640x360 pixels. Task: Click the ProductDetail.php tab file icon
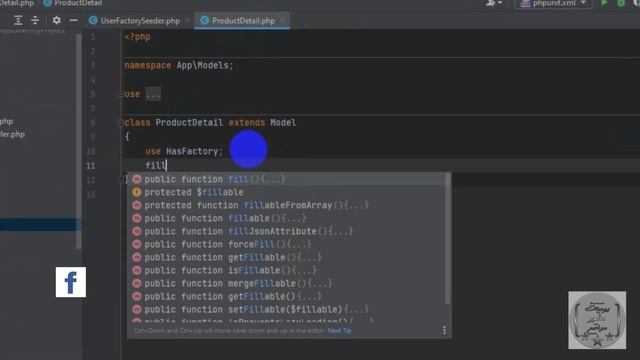[204, 20]
